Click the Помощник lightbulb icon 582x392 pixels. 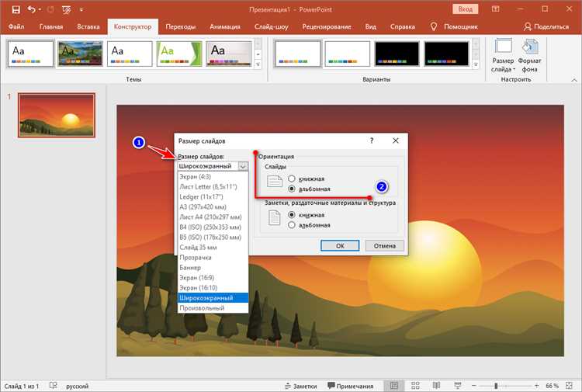(431, 26)
